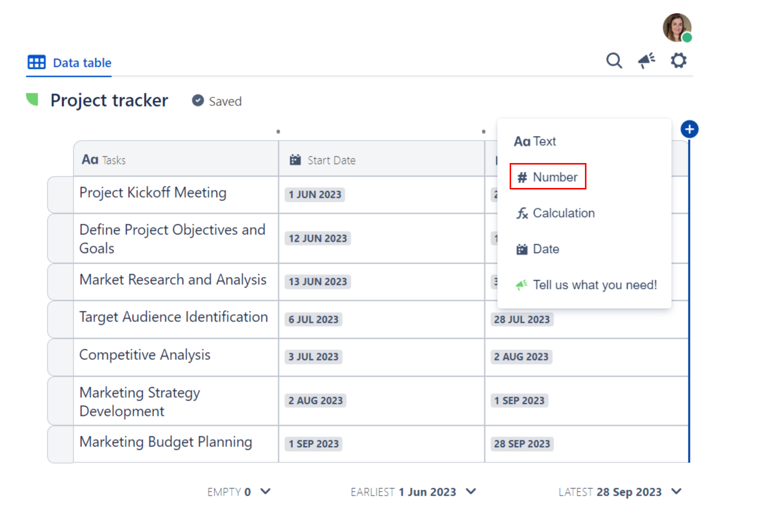Click the blue plus add-column button
Image resolution: width=758 pixels, height=532 pixels.
click(x=689, y=130)
